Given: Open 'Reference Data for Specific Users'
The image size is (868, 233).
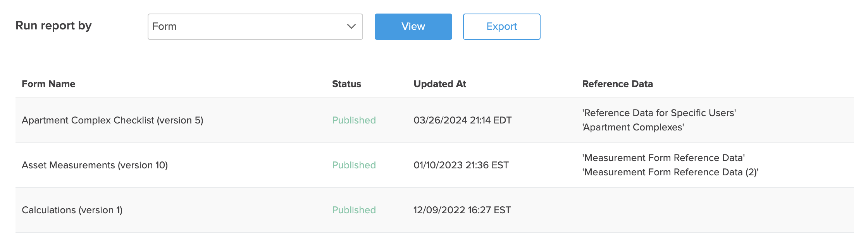Looking at the screenshot, I should pos(658,113).
